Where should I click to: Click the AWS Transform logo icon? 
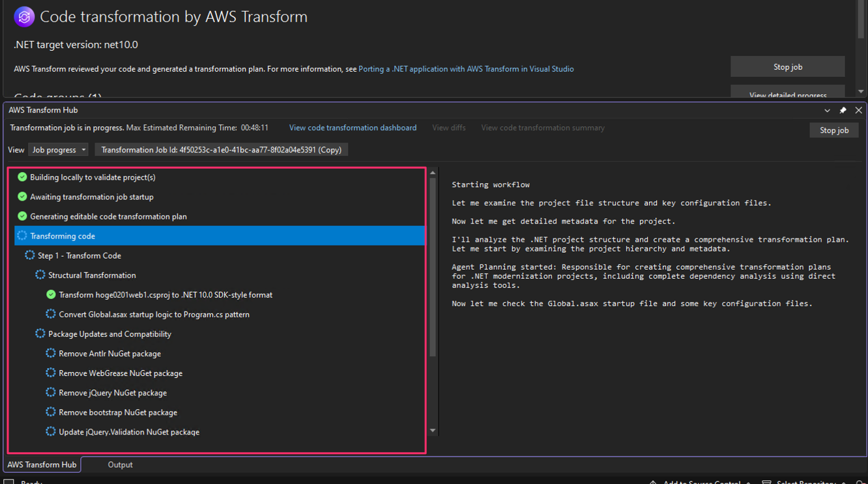coord(24,17)
